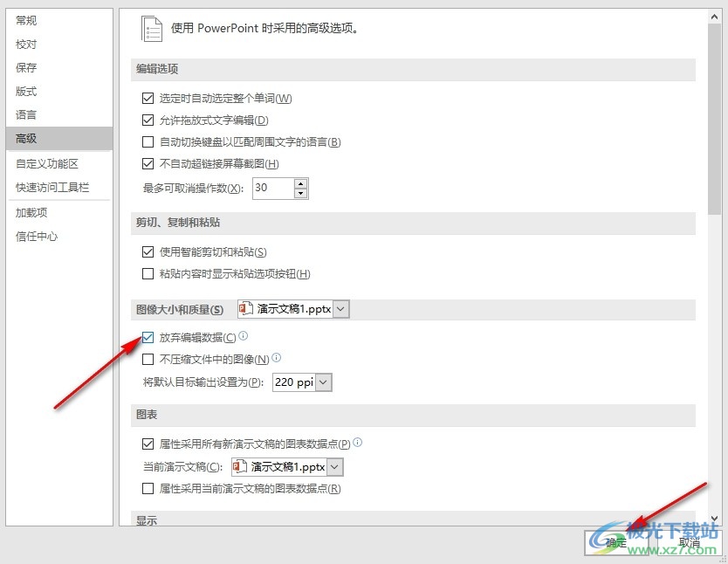The width and height of the screenshot is (728, 564).
Task: Open the 当前演示文稿 file dropdown
Action: click(334, 467)
